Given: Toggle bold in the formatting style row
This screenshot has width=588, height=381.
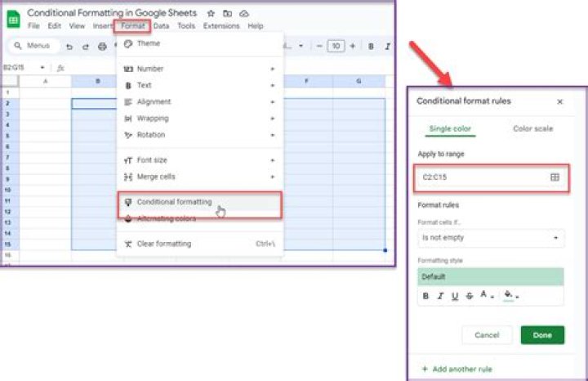Looking at the screenshot, I should coord(426,295).
